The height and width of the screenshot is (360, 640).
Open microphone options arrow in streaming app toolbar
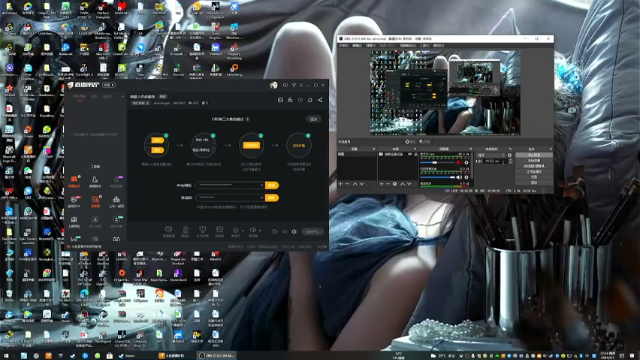243,231
